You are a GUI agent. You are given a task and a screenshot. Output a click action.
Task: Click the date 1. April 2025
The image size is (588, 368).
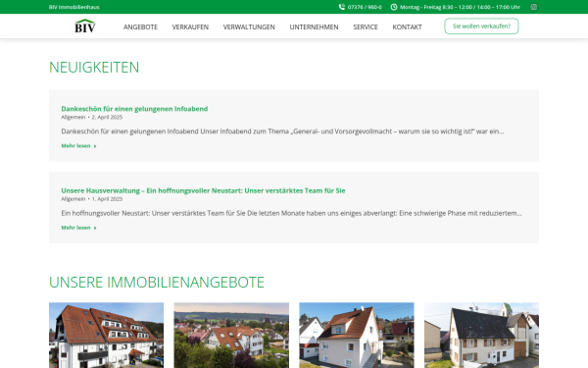(x=107, y=199)
